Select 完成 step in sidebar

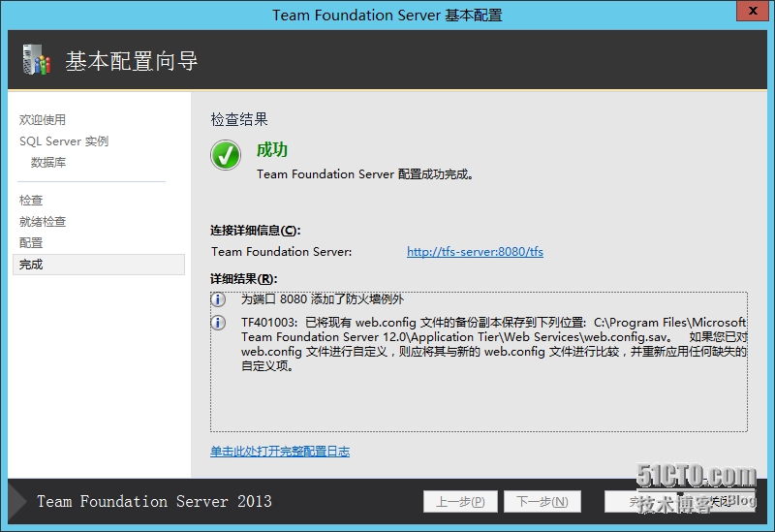point(99,265)
